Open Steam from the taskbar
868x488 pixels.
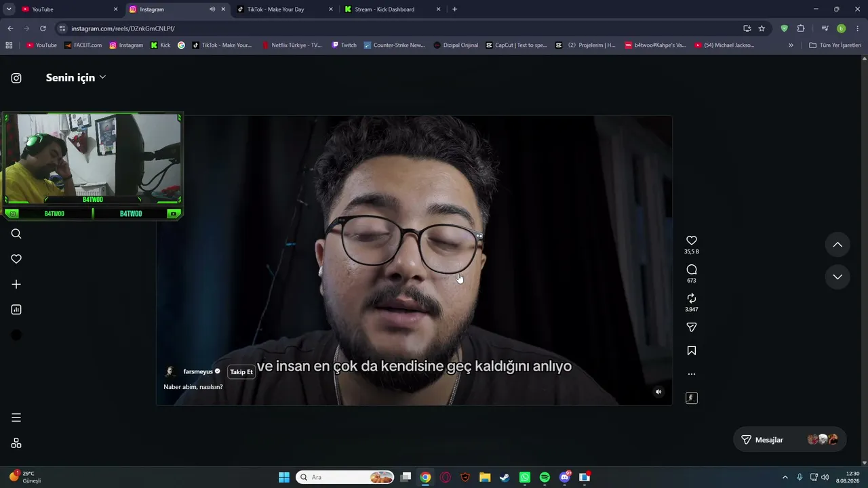click(x=505, y=477)
